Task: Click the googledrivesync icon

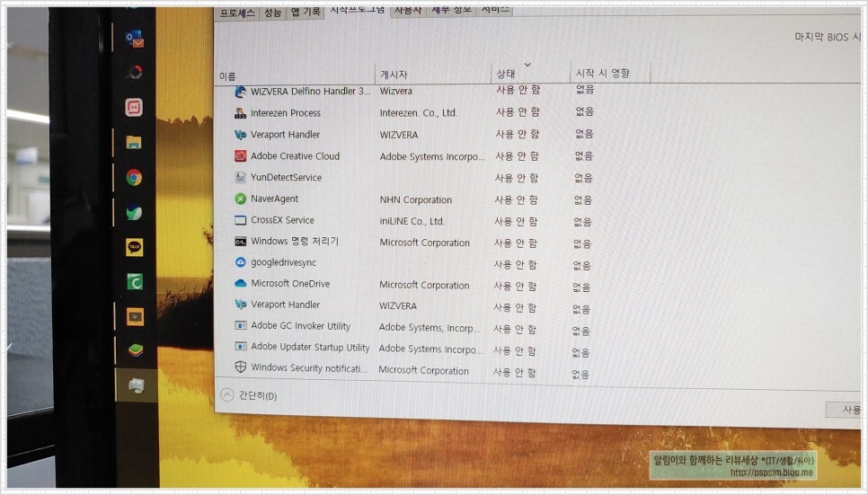Action: [240, 262]
